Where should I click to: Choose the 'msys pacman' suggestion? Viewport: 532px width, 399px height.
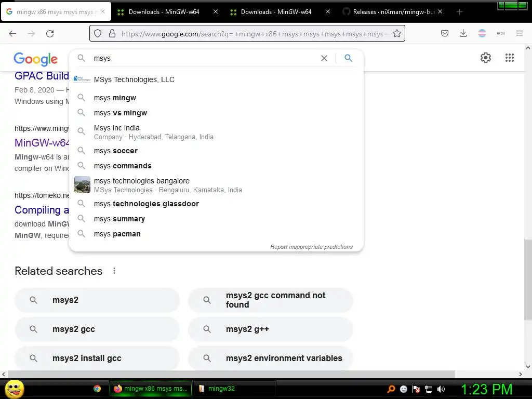click(216, 234)
